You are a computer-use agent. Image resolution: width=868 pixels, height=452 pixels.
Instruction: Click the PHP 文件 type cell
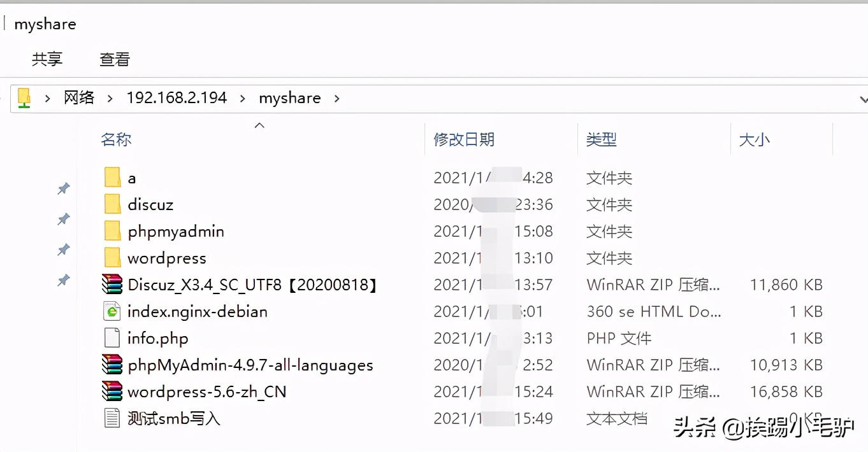pos(619,339)
